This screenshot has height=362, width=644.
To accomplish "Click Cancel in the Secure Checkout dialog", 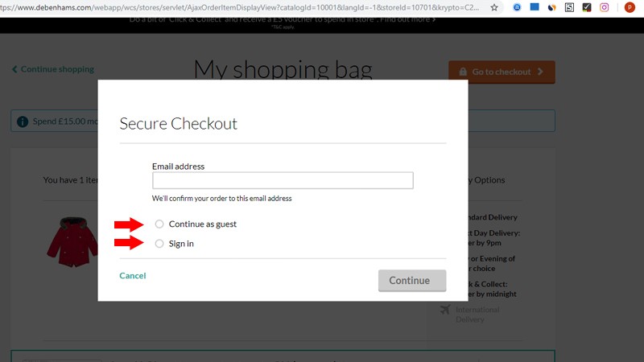I will [132, 276].
